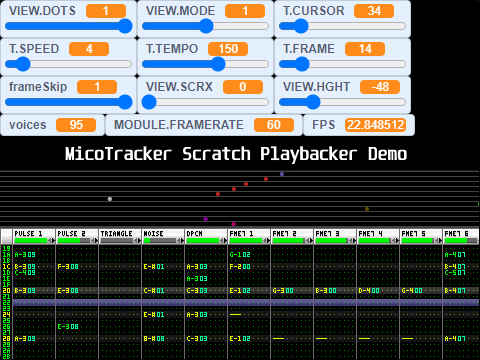Click the left arrow in FME7 3 header

coord(351,240)
